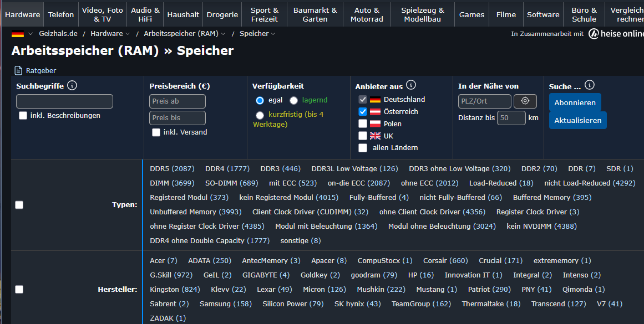This screenshot has height=324, width=644.
Task: Click the locate-me crosshair button
Action: pyautogui.click(x=525, y=101)
